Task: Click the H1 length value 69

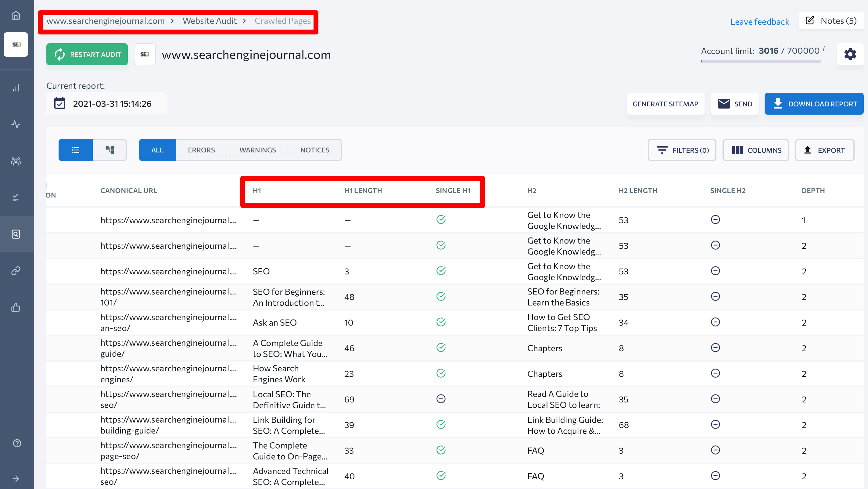Action: tap(349, 399)
